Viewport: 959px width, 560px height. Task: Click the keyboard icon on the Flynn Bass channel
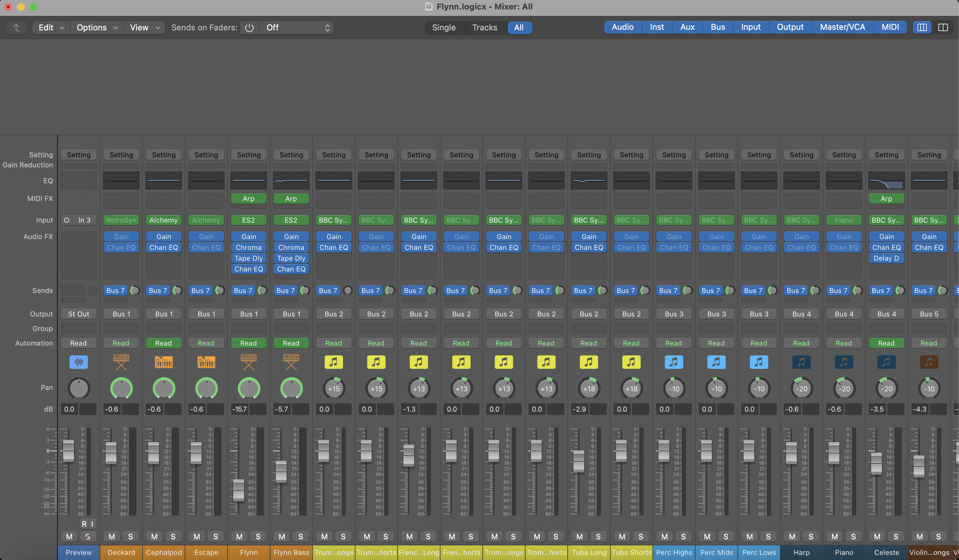(x=291, y=361)
